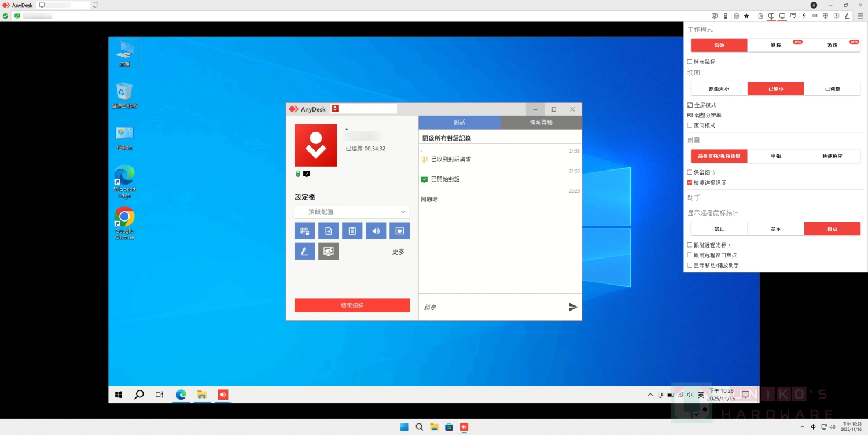This screenshot has width=868, height=435.
Task: Click the send message arrow icon
Action: pyautogui.click(x=573, y=307)
